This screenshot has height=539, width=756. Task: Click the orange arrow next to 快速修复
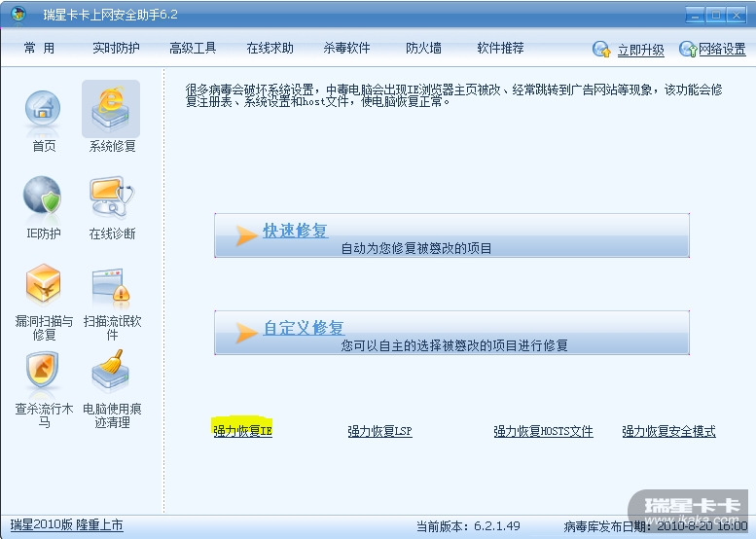246,234
